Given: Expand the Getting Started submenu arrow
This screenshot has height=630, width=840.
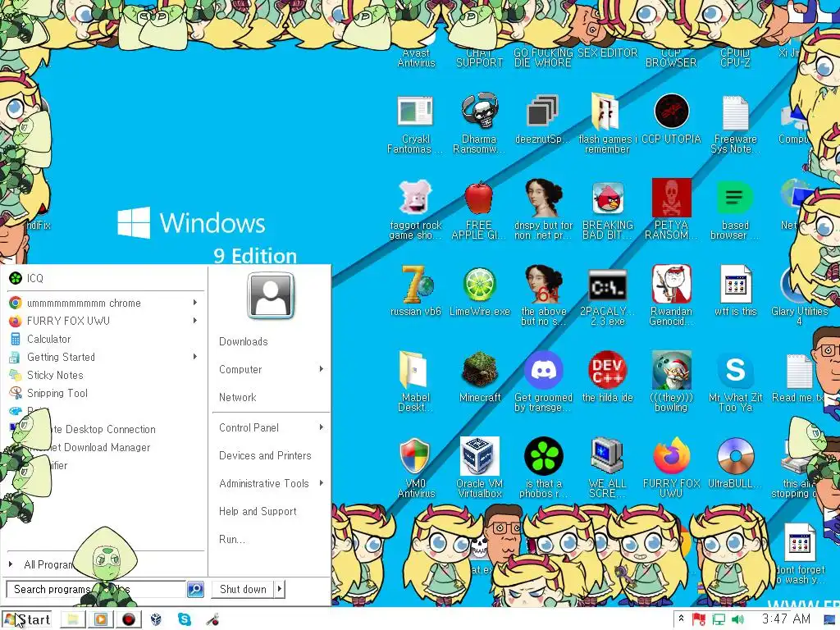Looking at the screenshot, I should click(195, 357).
